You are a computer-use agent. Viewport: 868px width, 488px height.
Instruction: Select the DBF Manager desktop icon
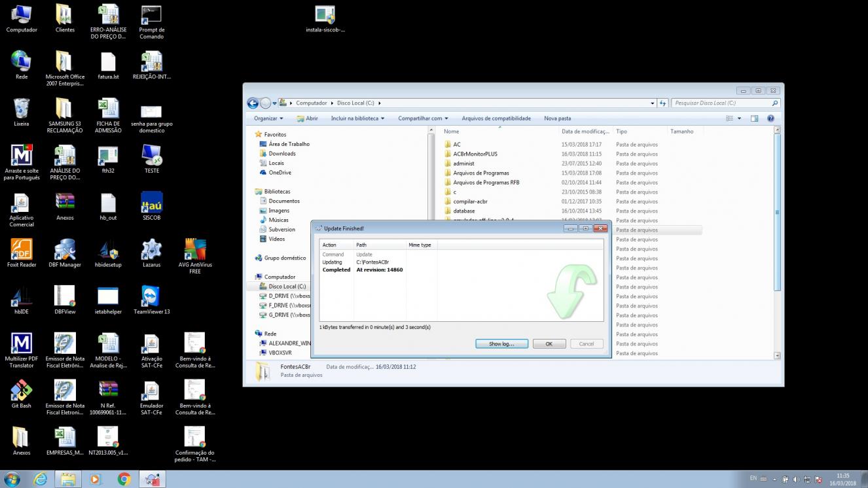coord(65,252)
